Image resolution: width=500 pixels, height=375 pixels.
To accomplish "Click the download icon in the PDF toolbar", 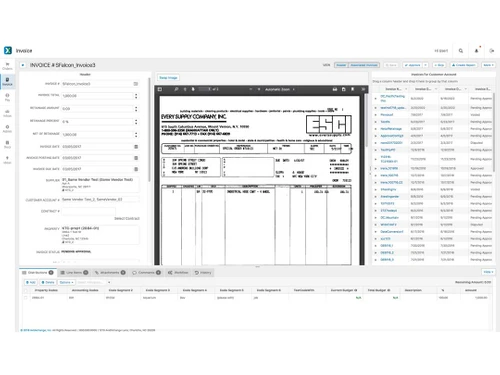I will pos(343,89).
